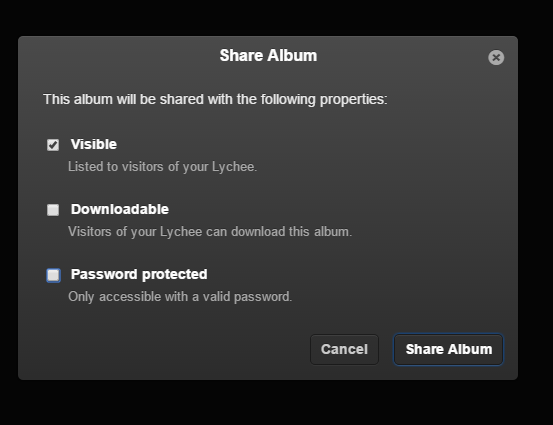Screen dimensions: 553x425
Task: Hit the round gray close icon
Action: pos(496,57)
